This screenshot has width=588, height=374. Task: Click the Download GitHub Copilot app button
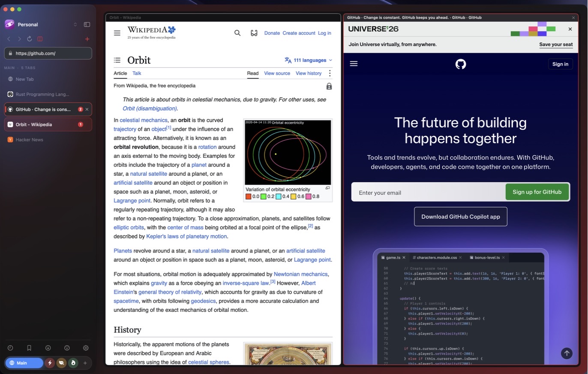tap(461, 217)
